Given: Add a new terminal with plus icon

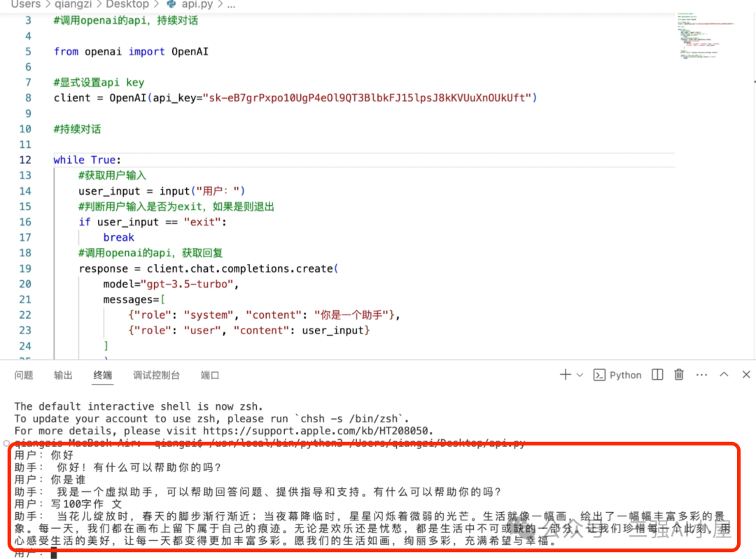Looking at the screenshot, I should click(x=565, y=375).
